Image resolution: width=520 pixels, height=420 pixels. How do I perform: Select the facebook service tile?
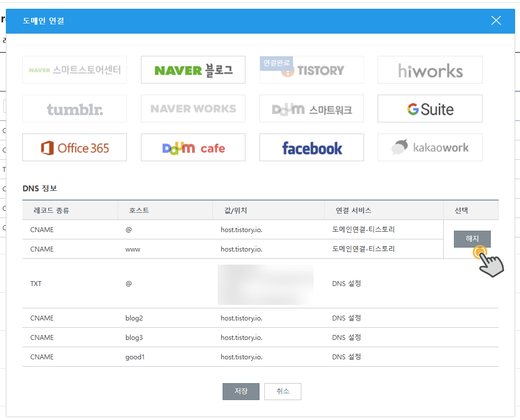coord(312,148)
